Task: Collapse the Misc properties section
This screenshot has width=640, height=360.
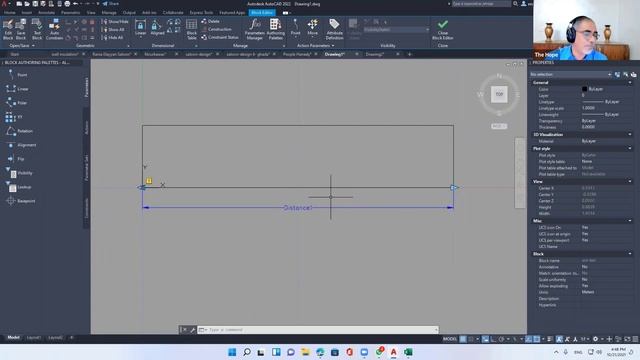Action: pyautogui.click(x=630, y=221)
